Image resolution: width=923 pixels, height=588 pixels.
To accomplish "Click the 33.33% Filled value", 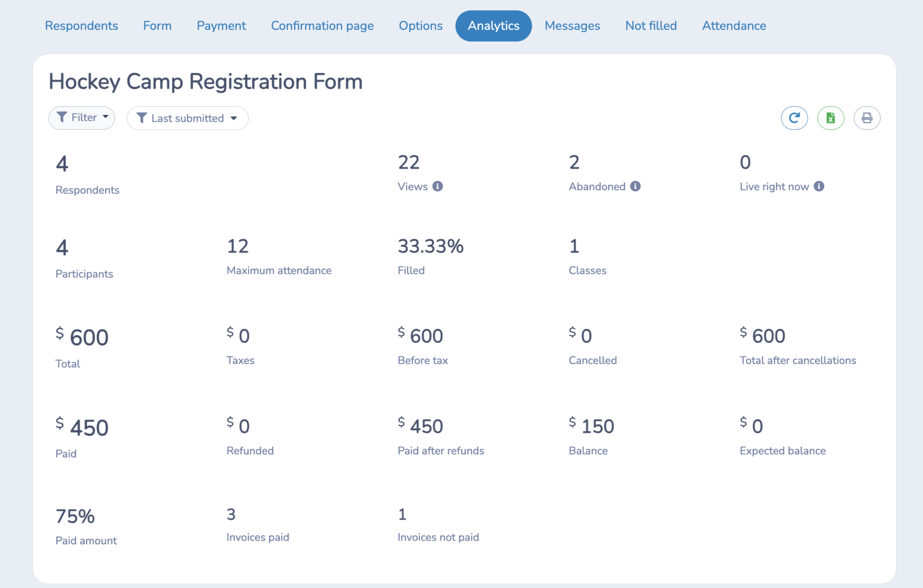I will point(430,246).
